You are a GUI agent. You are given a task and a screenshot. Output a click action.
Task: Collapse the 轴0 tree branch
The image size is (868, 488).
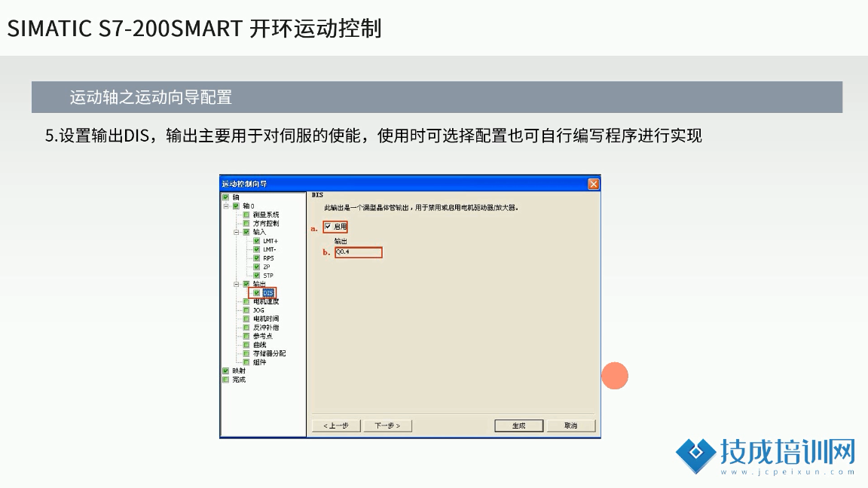(x=226, y=206)
